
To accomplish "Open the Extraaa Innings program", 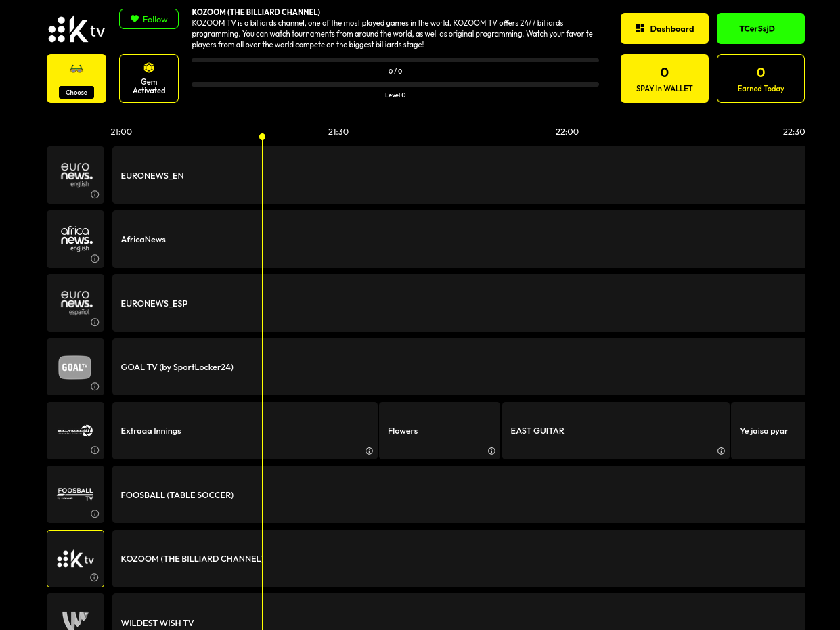I will (245, 430).
